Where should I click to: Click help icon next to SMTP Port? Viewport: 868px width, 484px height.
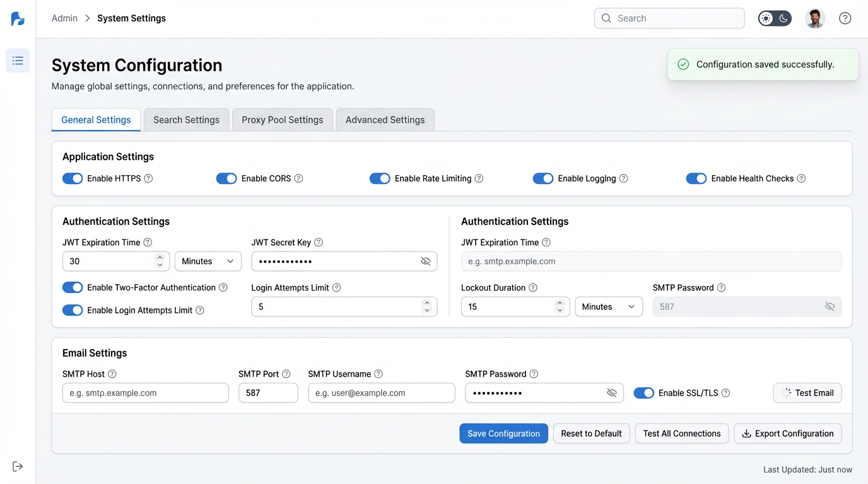[286, 374]
